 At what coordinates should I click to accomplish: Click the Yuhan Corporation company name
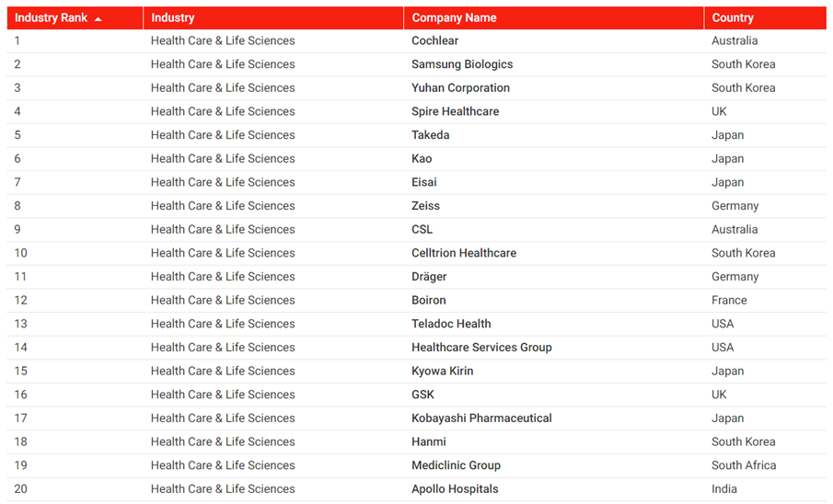[460, 88]
